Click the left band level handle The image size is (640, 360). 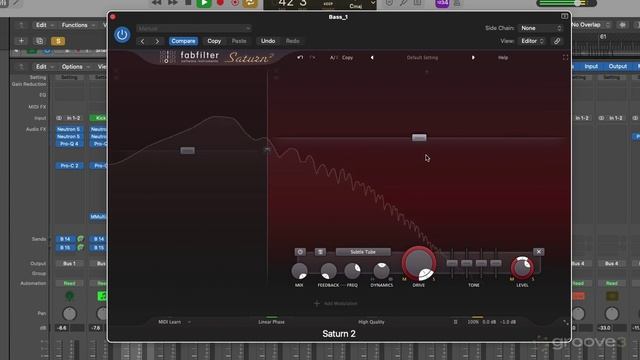[x=187, y=151]
